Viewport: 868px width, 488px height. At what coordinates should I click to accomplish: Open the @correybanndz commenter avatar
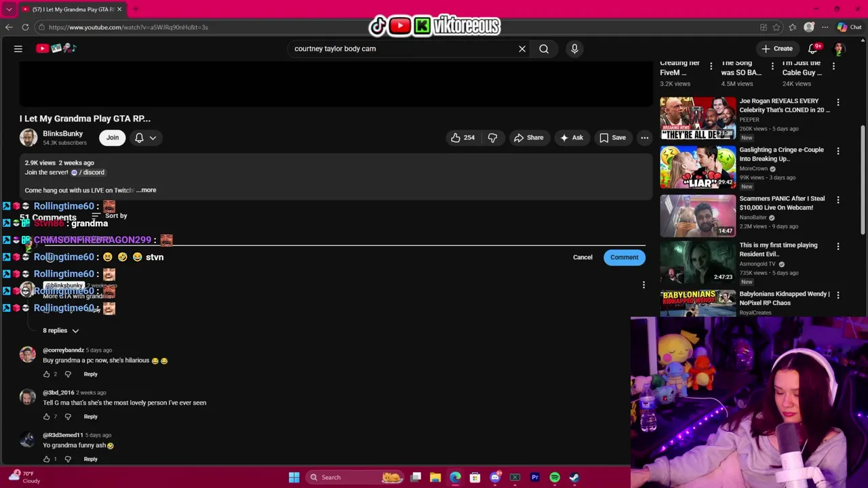point(28,354)
